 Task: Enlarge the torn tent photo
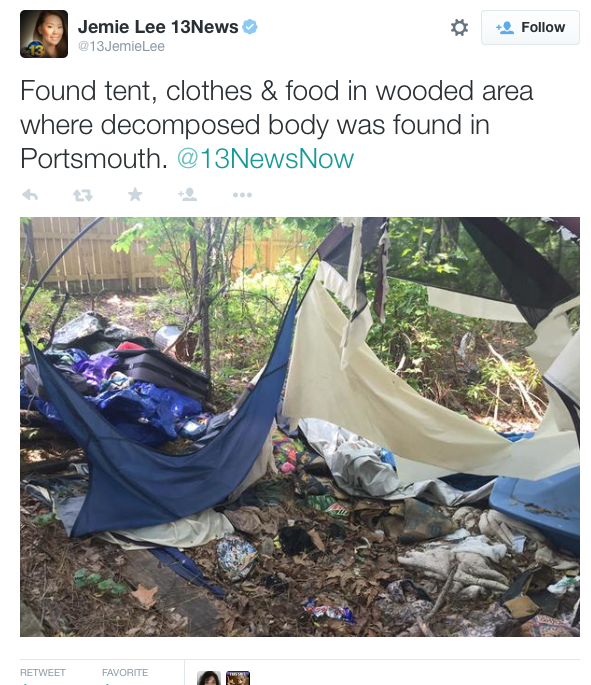point(300,427)
